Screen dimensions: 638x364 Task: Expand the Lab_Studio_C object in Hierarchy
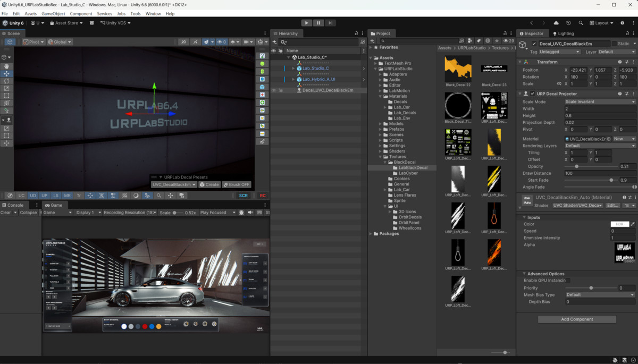click(x=293, y=69)
